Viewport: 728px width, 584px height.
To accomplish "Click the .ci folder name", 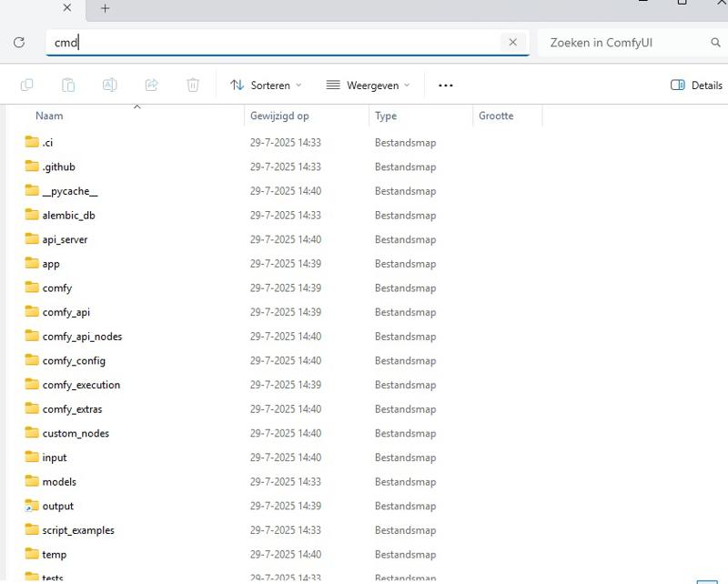I will 47,143.
